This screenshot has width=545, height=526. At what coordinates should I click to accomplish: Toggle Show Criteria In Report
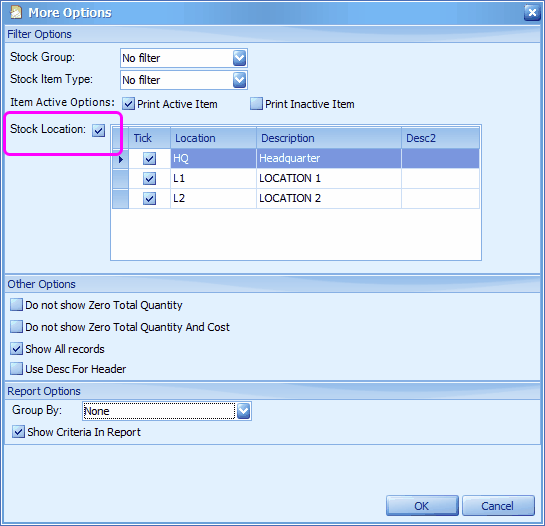point(18,432)
